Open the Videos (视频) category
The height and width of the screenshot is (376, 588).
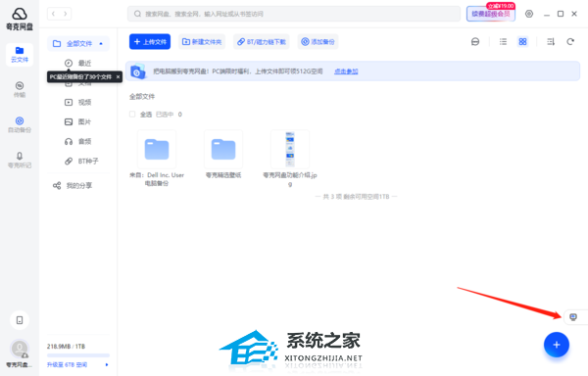pos(78,102)
